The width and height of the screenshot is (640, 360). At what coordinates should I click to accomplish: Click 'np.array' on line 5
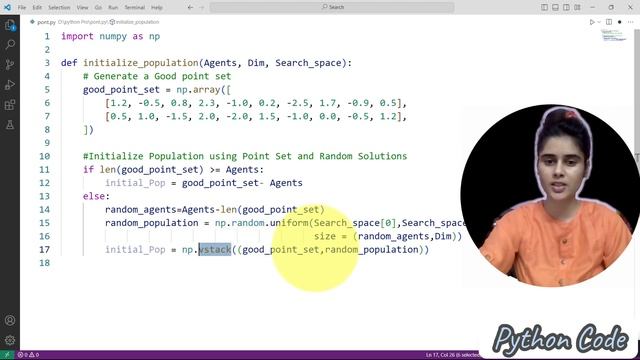click(x=198, y=90)
